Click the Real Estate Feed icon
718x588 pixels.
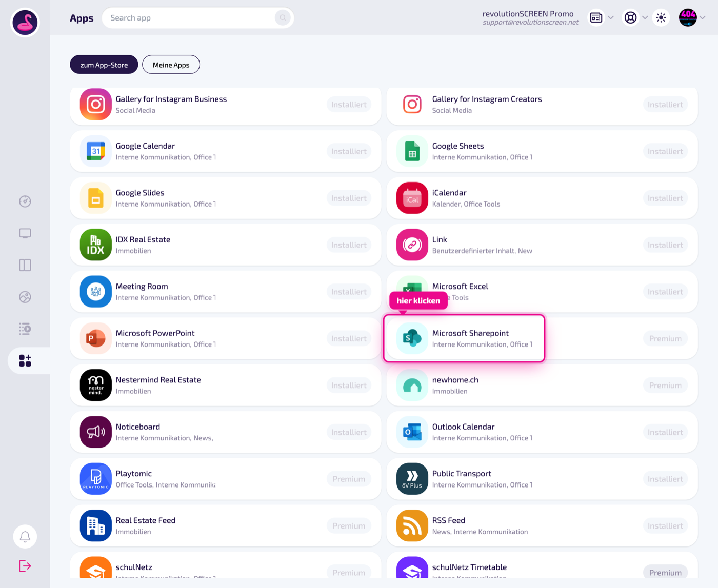pyautogui.click(x=96, y=525)
